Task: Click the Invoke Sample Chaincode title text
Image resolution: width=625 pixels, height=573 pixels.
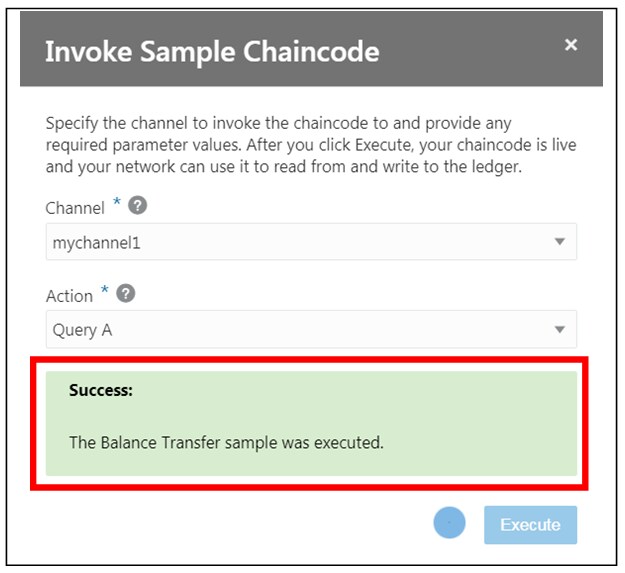Action: [212, 51]
